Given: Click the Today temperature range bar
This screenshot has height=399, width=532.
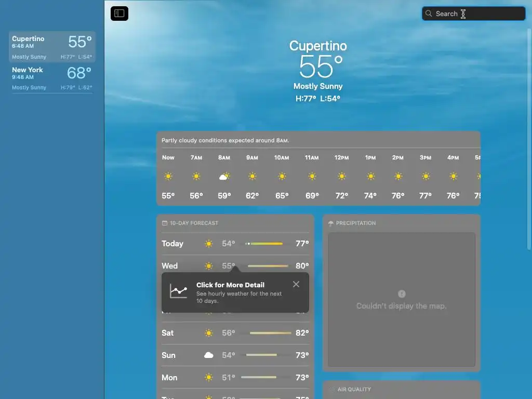Looking at the screenshot, I should (264, 244).
